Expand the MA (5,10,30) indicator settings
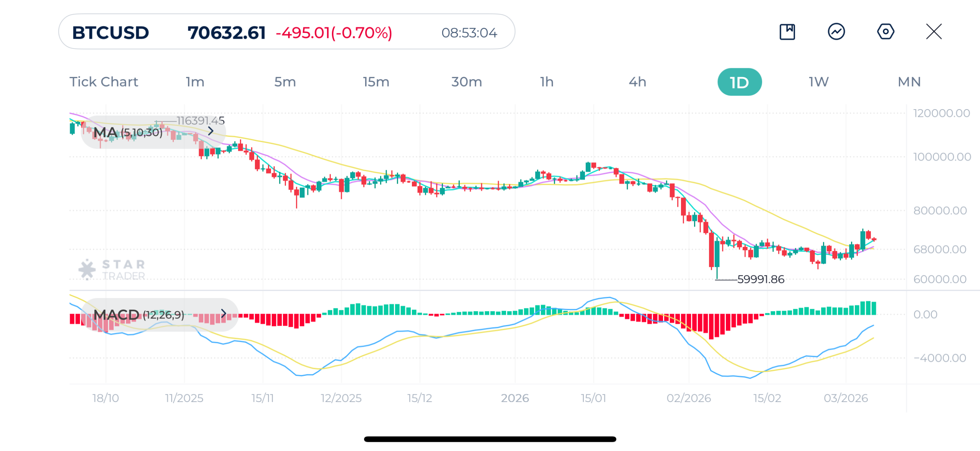Image resolution: width=980 pixels, height=451 pixels. pyautogui.click(x=128, y=131)
